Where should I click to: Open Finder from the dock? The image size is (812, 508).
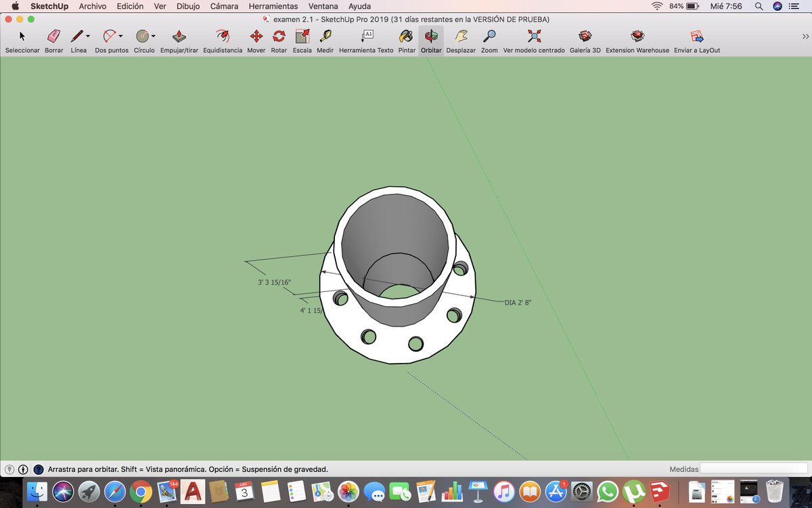[37, 490]
